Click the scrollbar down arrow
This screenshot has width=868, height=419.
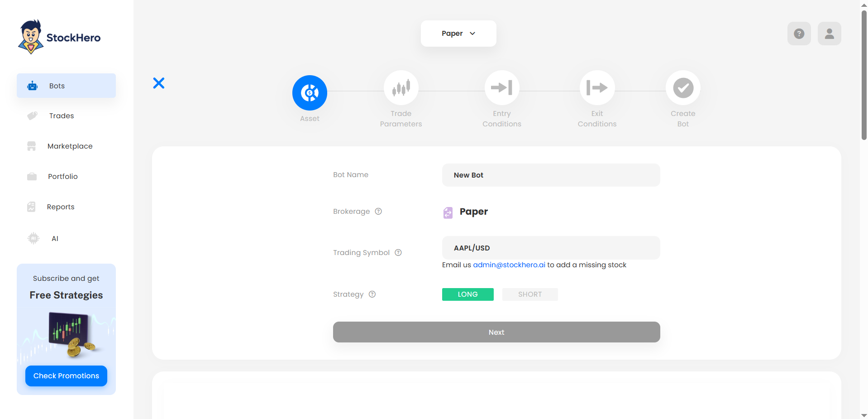click(864, 415)
